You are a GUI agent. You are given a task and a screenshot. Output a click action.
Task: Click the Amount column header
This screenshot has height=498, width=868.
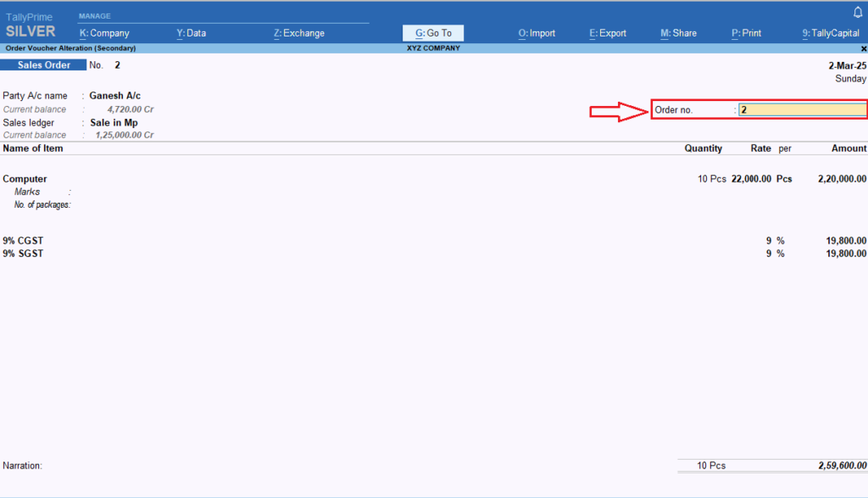[849, 148]
